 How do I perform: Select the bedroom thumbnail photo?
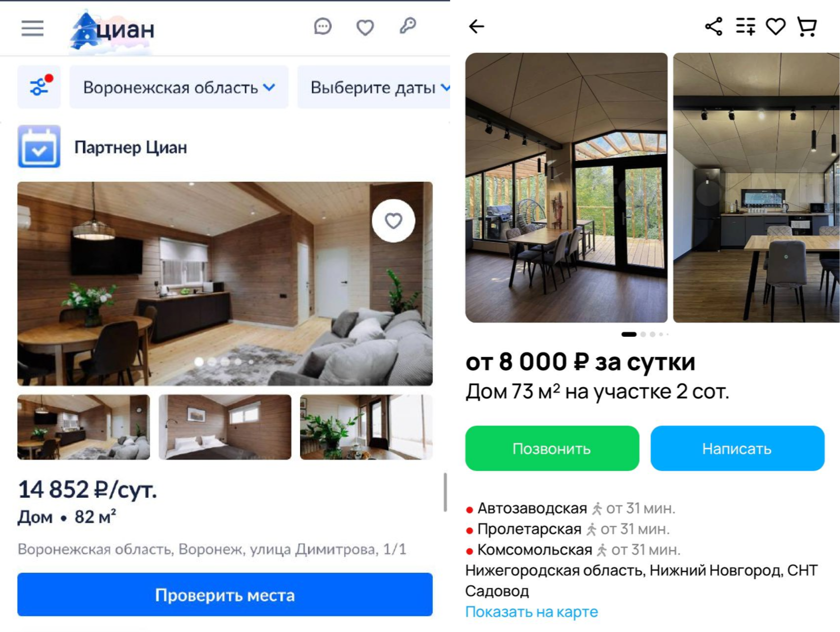[225, 427]
